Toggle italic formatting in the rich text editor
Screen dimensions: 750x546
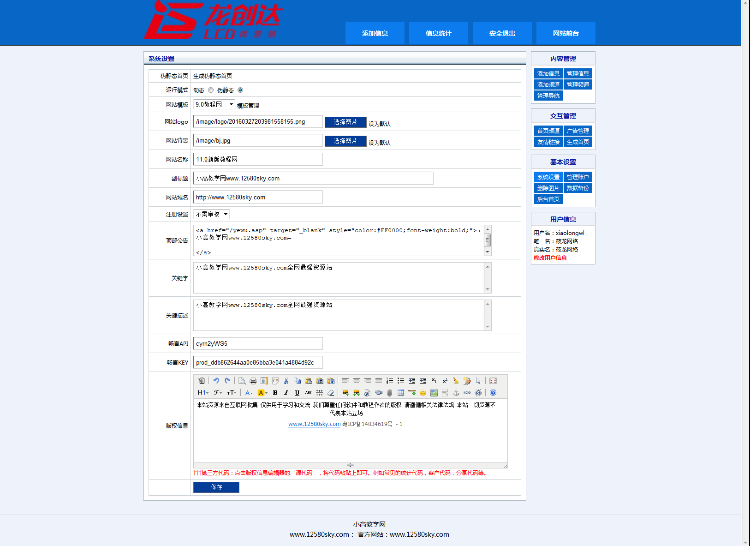[x=284, y=393]
